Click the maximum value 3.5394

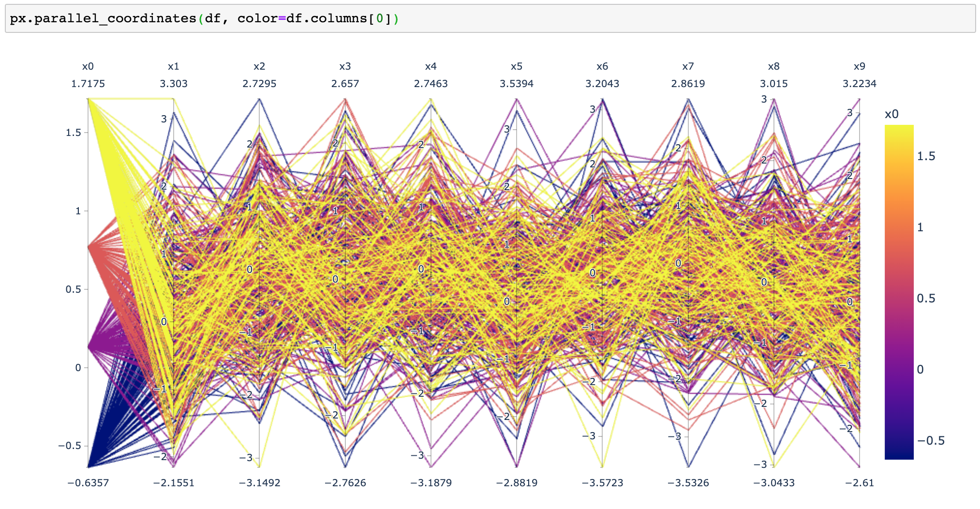517,84
